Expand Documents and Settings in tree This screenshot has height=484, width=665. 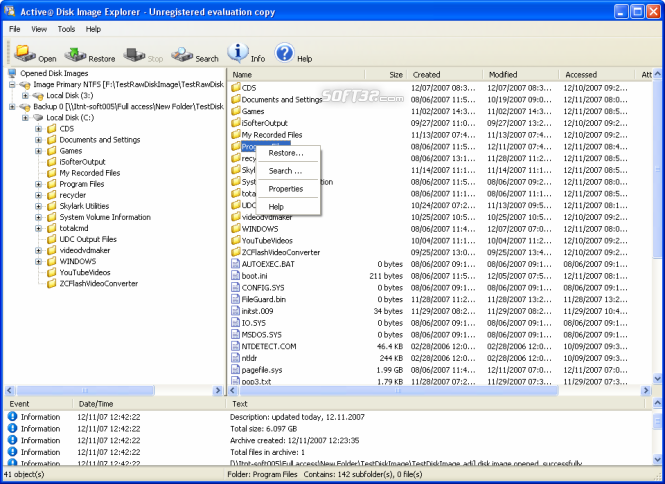click(39, 140)
